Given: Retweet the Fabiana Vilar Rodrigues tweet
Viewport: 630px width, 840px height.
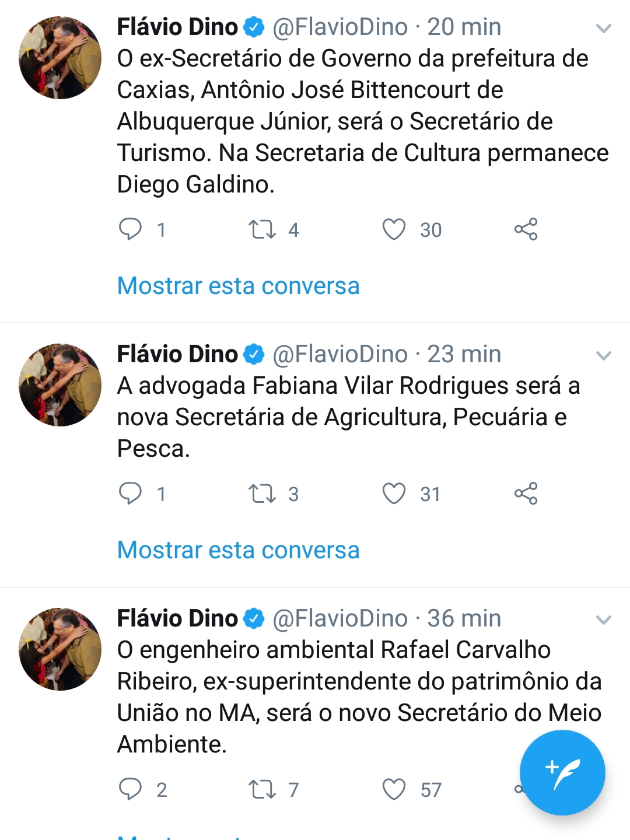Looking at the screenshot, I should [x=262, y=494].
